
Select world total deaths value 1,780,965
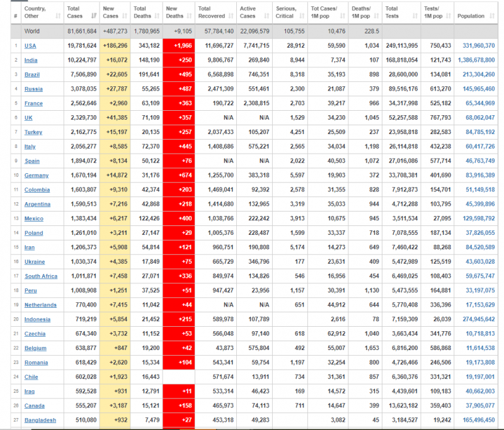[147, 31]
